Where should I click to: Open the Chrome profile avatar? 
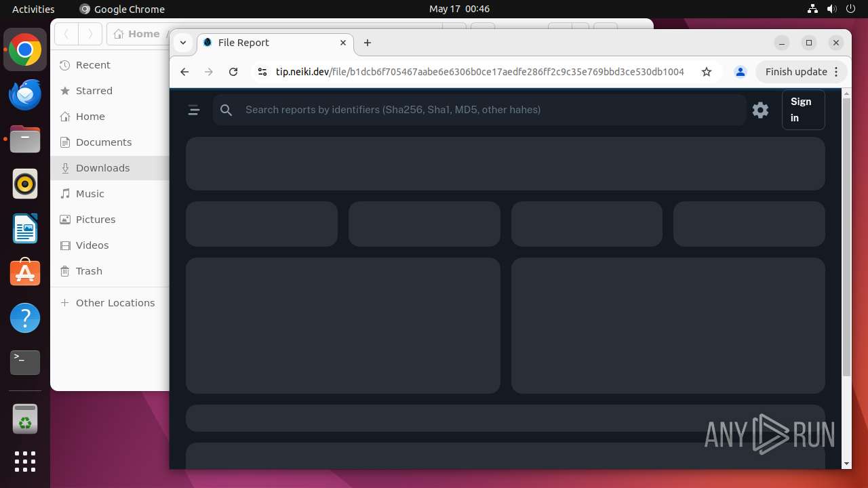point(741,72)
